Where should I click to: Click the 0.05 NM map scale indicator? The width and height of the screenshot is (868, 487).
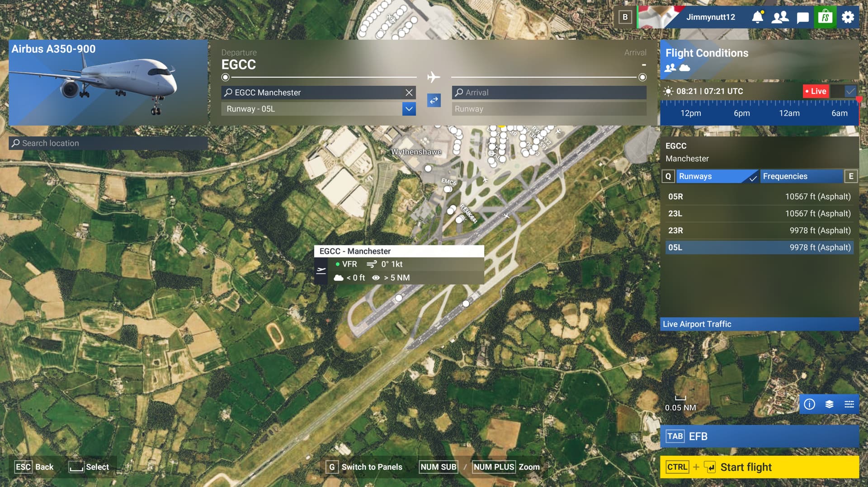tap(680, 404)
